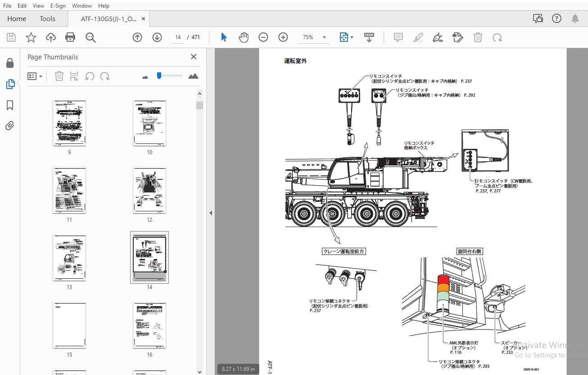
Task: Select page 16 thumbnail
Action: (149, 325)
